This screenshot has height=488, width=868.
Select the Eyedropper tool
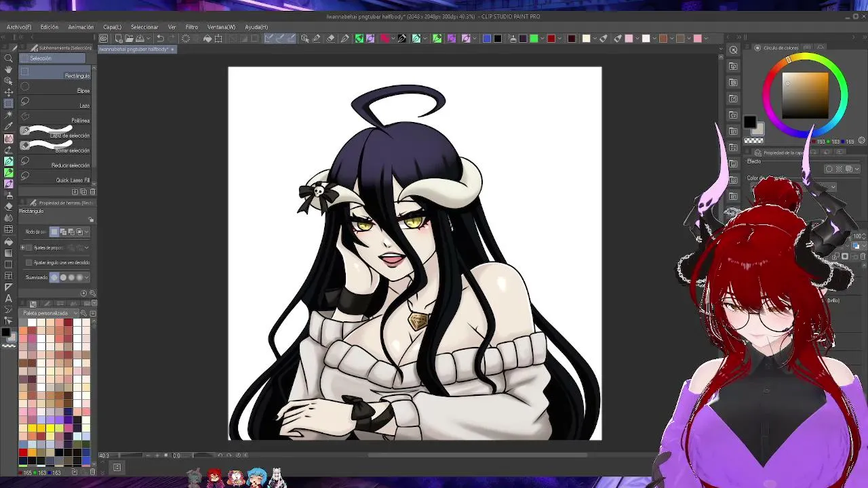click(8, 126)
